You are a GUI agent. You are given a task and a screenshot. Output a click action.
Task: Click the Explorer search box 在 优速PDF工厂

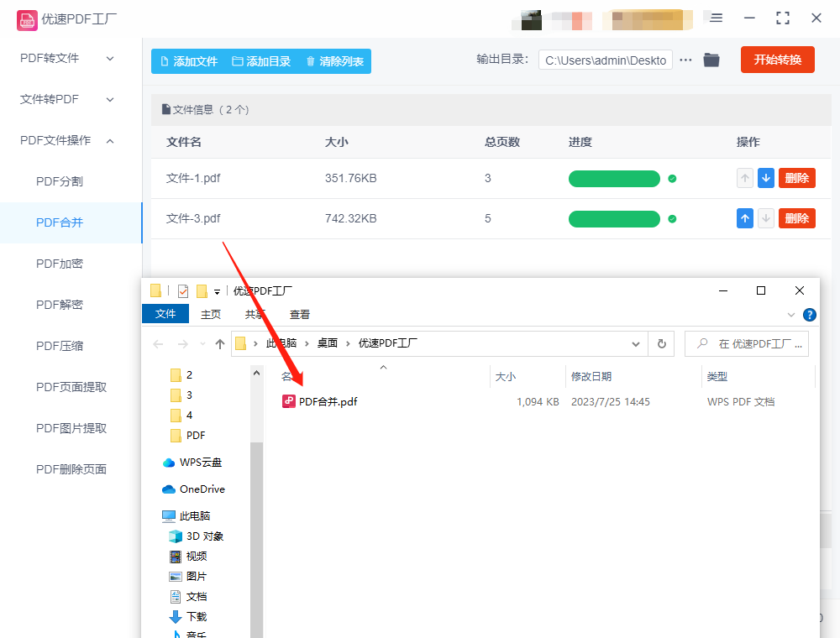tap(746, 343)
